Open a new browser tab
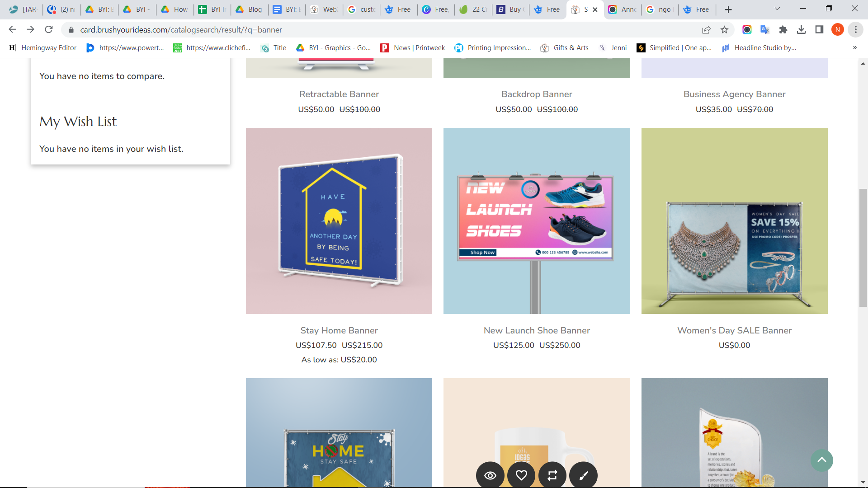This screenshot has width=868, height=488. [x=728, y=9]
